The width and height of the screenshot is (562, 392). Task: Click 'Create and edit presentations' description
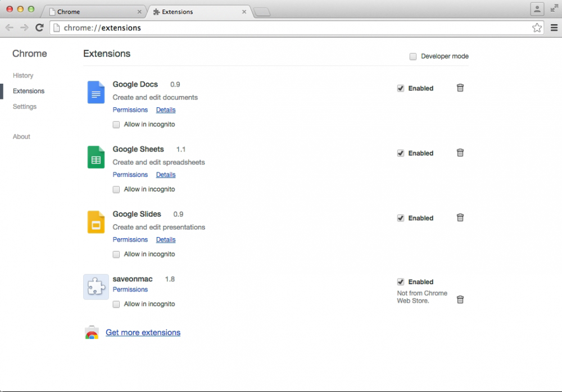[x=159, y=227]
